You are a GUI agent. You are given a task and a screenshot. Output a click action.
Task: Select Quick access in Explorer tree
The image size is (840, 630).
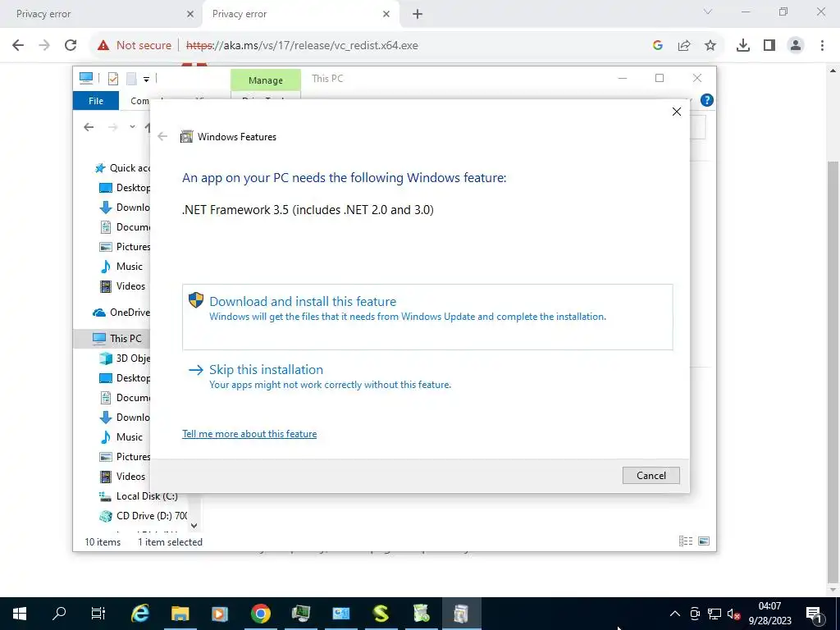tap(122, 168)
